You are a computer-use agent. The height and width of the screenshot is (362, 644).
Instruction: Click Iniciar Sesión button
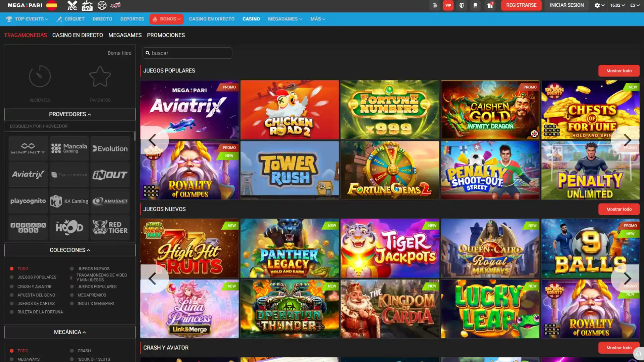tap(567, 5)
